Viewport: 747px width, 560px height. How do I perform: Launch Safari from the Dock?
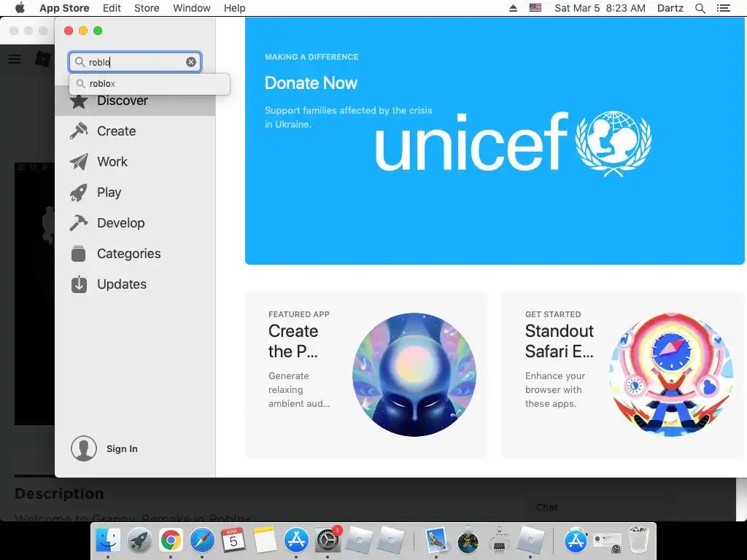202,540
